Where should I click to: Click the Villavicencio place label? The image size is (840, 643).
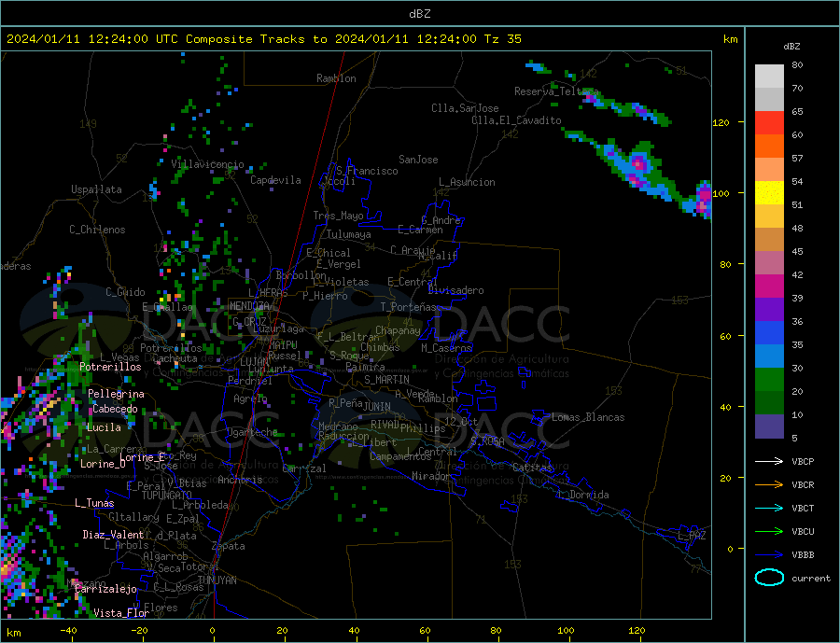[207, 164]
